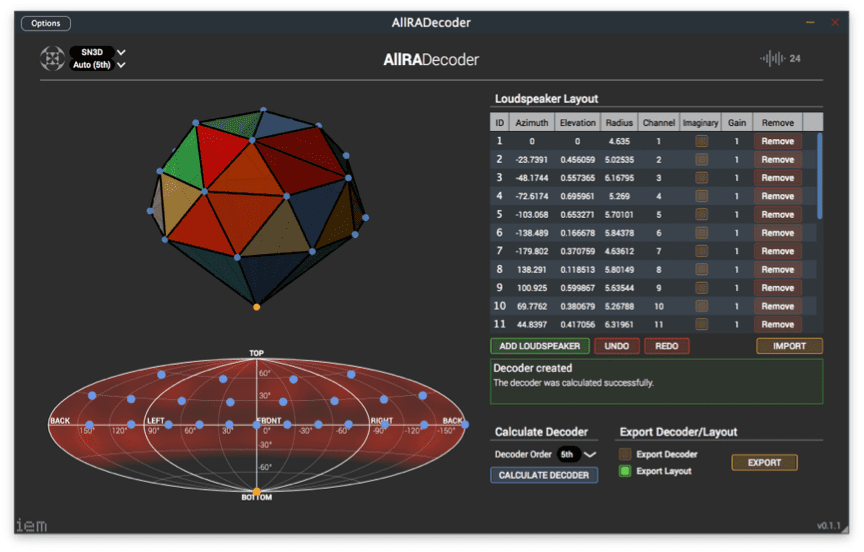This screenshot has height=552, width=864.
Task: Toggle Imaginary checkbox for loudspeaker 1
Action: click(x=701, y=142)
